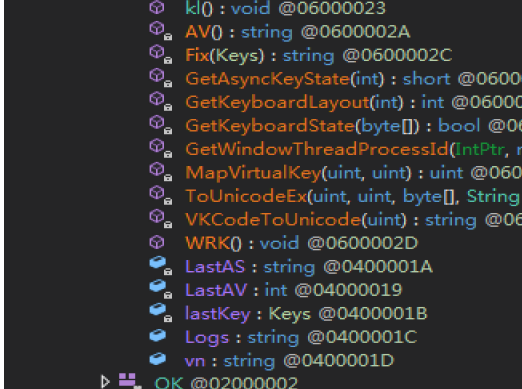
Task: Click the class icon beside OK @02000002
Action: tap(130, 381)
